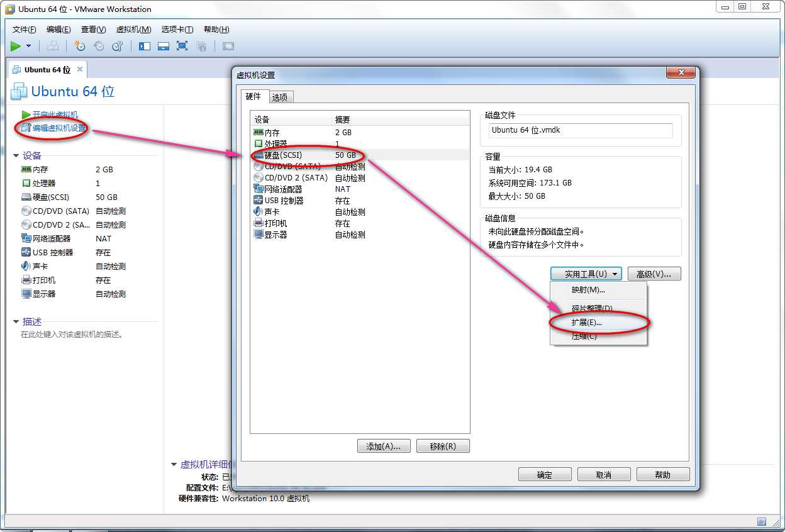Select CD/DVD (SATA) row in settings dialog
This screenshot has height=532, width=785.
[x=360, y=167]
